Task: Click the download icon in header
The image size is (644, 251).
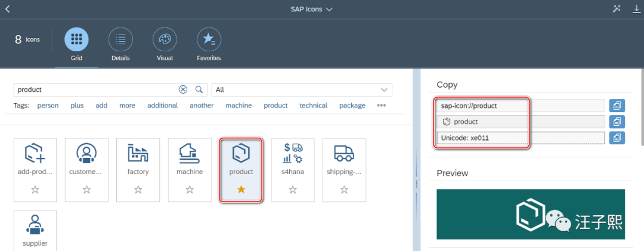Action: (636, 9)
